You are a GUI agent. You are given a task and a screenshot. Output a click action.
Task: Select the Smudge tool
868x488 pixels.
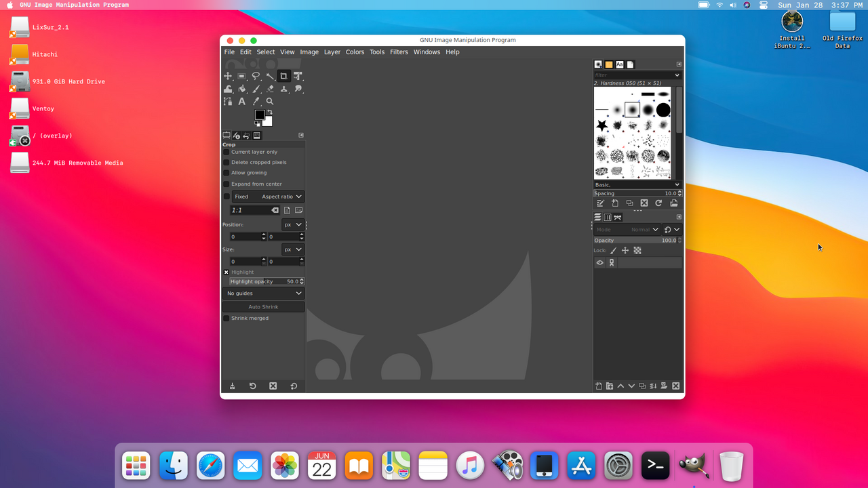tap(298, 89)
